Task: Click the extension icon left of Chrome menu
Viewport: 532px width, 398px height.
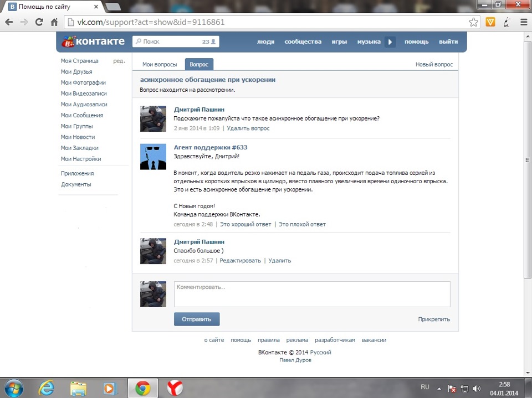Action: click(x=507, y=22)
